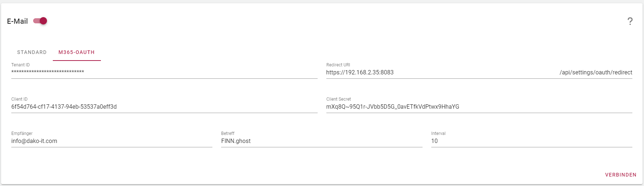Click into the Client Secret field
This screenshot has width=644, height=186.
coord(479,106)
